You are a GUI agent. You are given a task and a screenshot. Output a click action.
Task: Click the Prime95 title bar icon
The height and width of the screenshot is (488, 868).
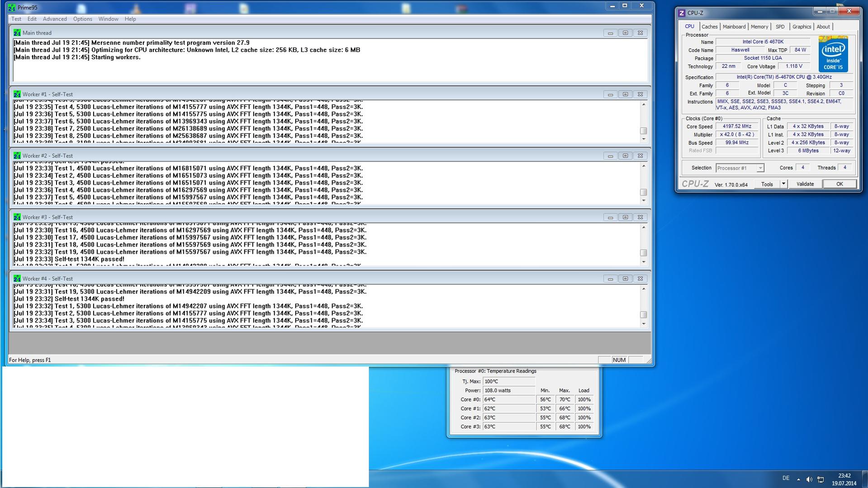pos(12,7)
